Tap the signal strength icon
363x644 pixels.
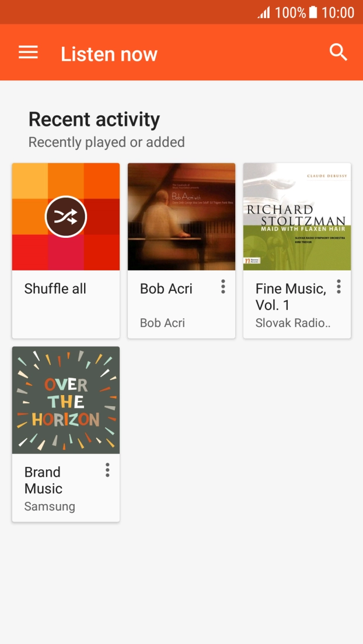click(264, 12)
